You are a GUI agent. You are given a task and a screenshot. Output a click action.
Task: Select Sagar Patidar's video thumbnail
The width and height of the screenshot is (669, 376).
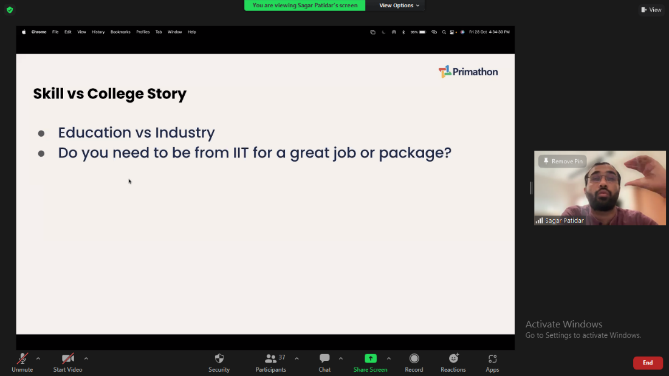[599, 188]
